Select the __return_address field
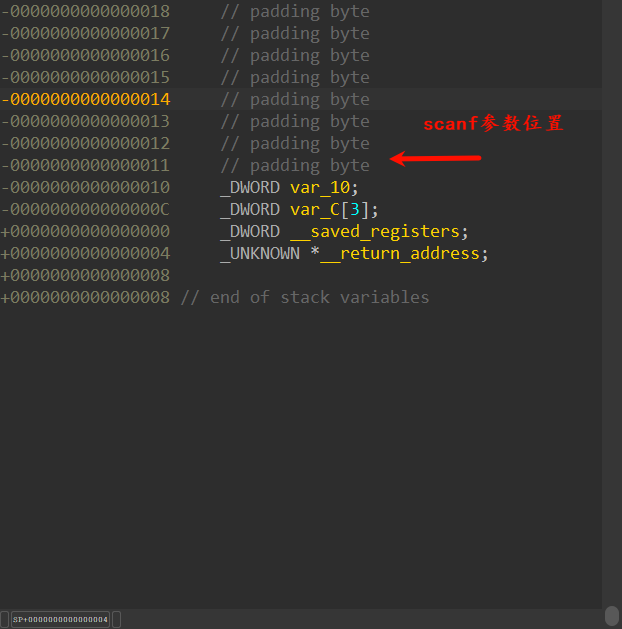The image size is (622, 629). click(400, 254)
